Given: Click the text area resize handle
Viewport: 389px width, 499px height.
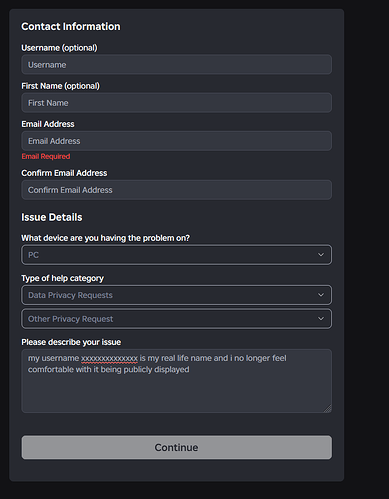Looking at the screenshot, I should coord(328,409).
